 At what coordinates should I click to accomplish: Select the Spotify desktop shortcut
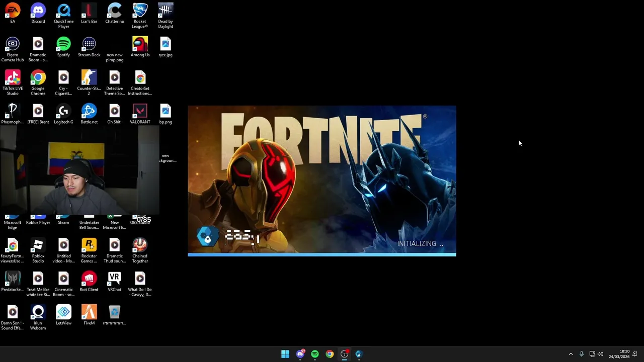[63, 47]
